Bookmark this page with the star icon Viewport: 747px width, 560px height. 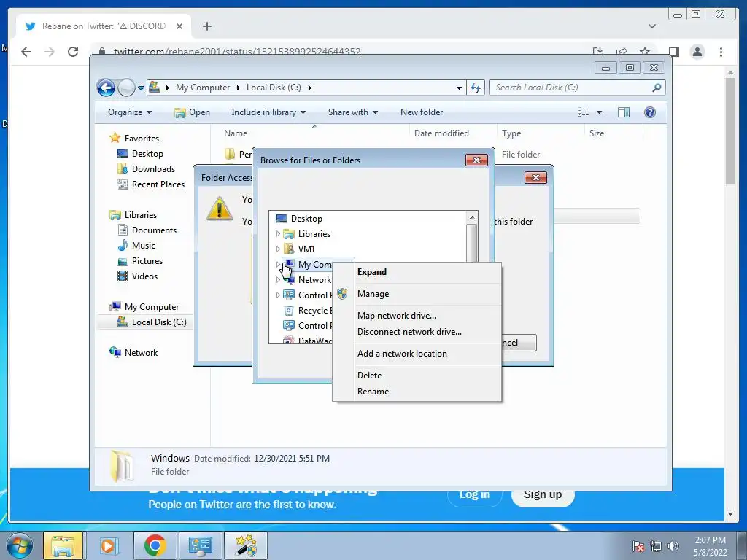(x=645, y=52)
